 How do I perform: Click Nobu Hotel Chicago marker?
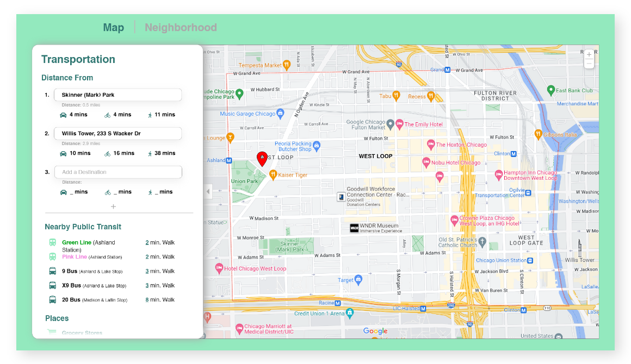(x=426, y=162)
